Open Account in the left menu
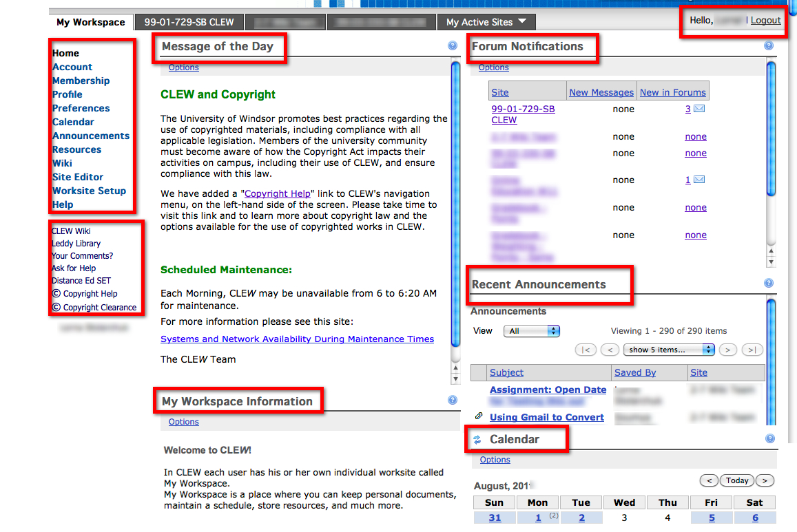797x532 pixels. tap(72, 67)
